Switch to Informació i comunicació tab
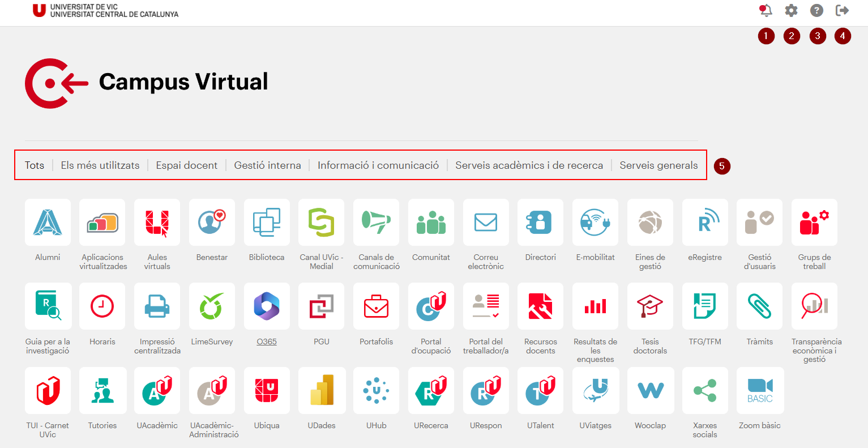Viewport: 868px width, 448px height. 378,165
